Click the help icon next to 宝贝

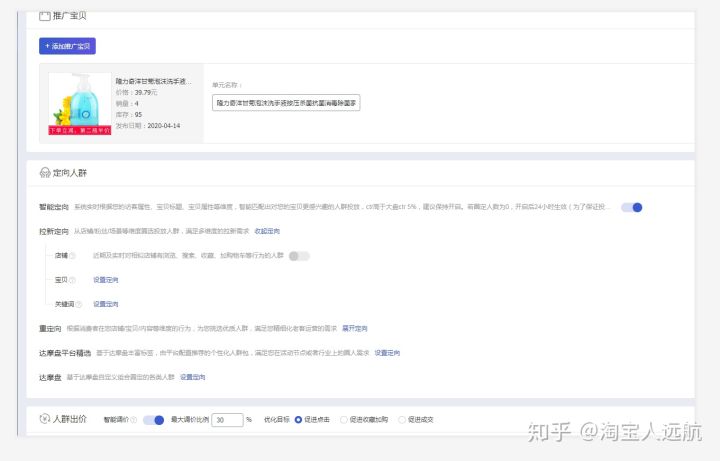72,280
